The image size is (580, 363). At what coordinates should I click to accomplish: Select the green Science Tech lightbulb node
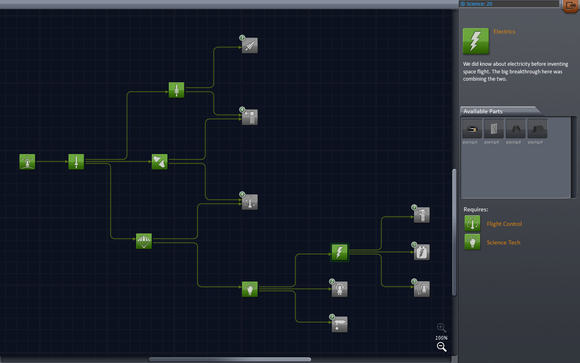[x=250, y=289]
